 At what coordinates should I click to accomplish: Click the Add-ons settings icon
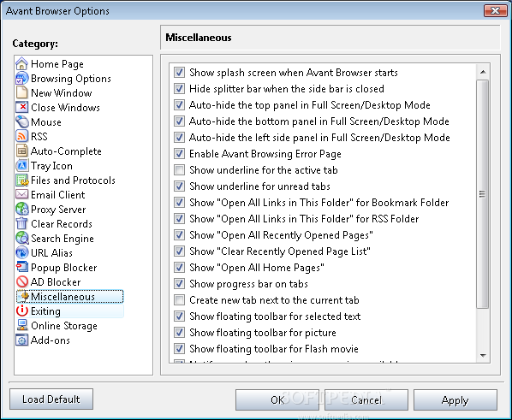click(22, 340)
